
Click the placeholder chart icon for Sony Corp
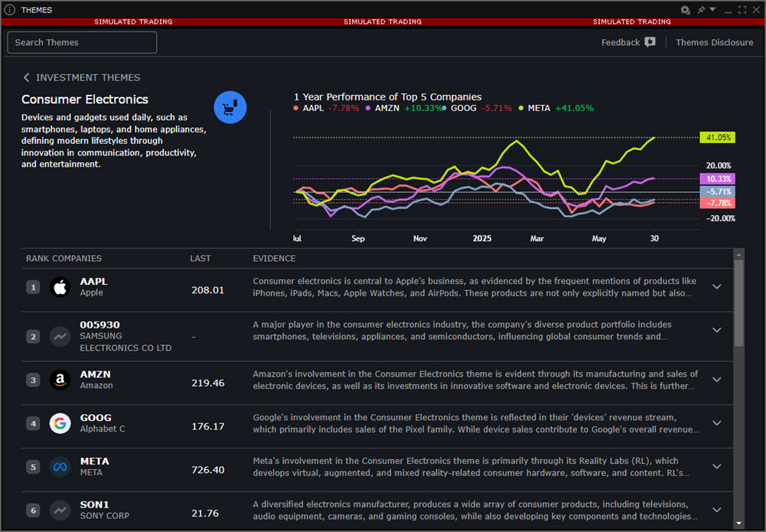tap(60, 510)
